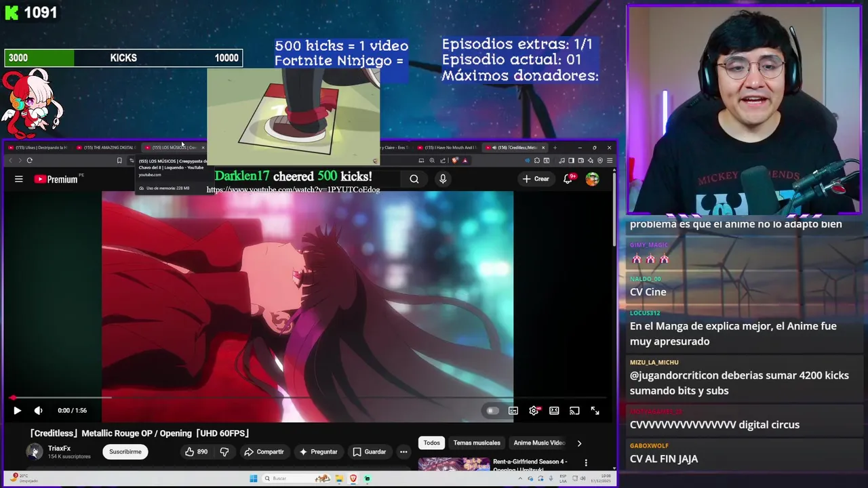Switch to I Have No Mouth tab
Screen dimensions: 868x488
click(x=447, y=147)
